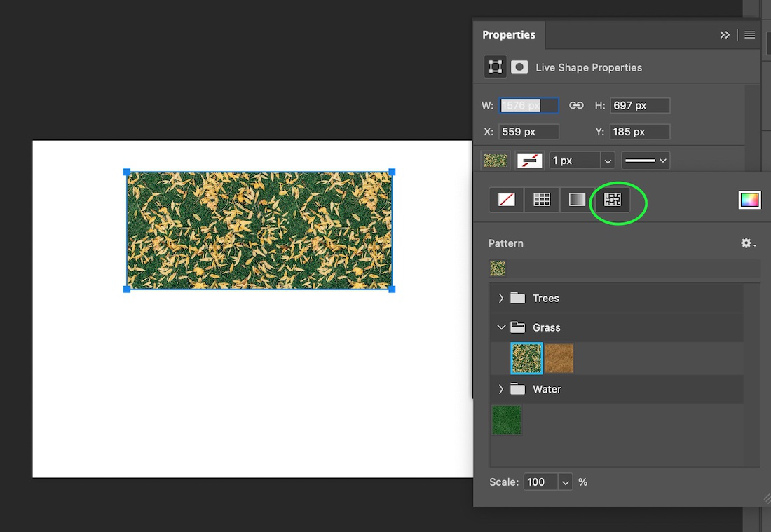Click the Live Shape Properties icon
This screenshot has width=771, height=532.
(x=495, y=67)
